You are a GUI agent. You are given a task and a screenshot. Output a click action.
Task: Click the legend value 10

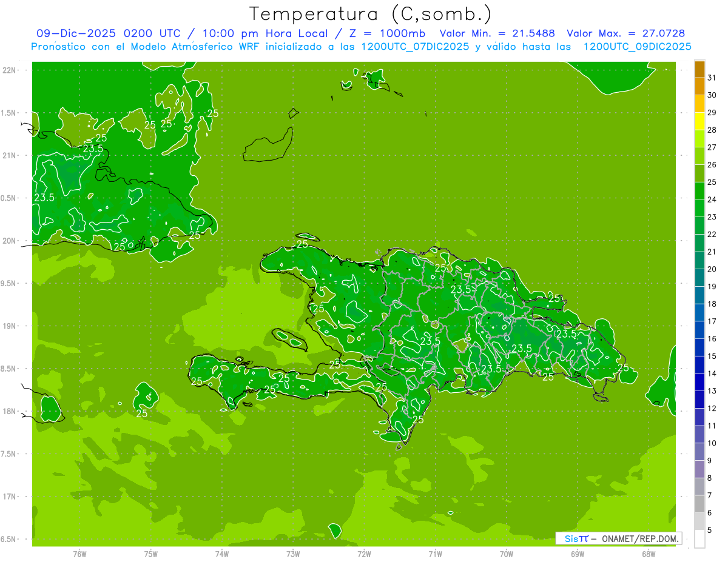pyautogui.click(x=712, y=443)
